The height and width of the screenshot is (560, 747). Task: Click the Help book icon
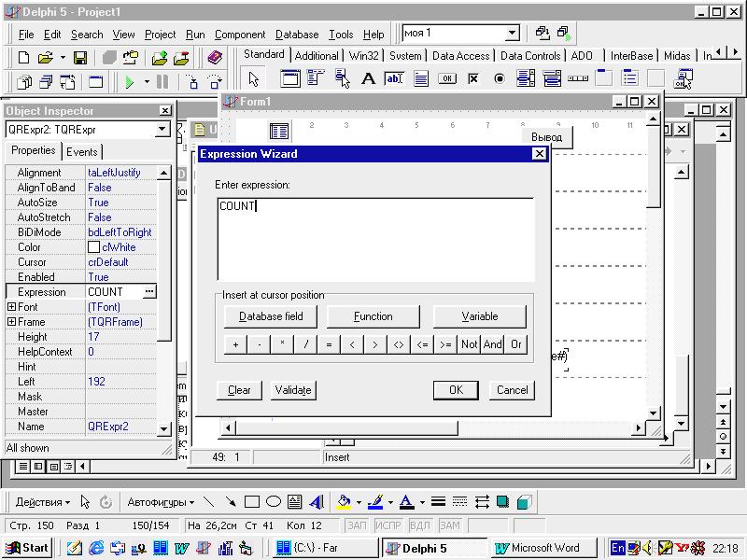click(216, 58)
